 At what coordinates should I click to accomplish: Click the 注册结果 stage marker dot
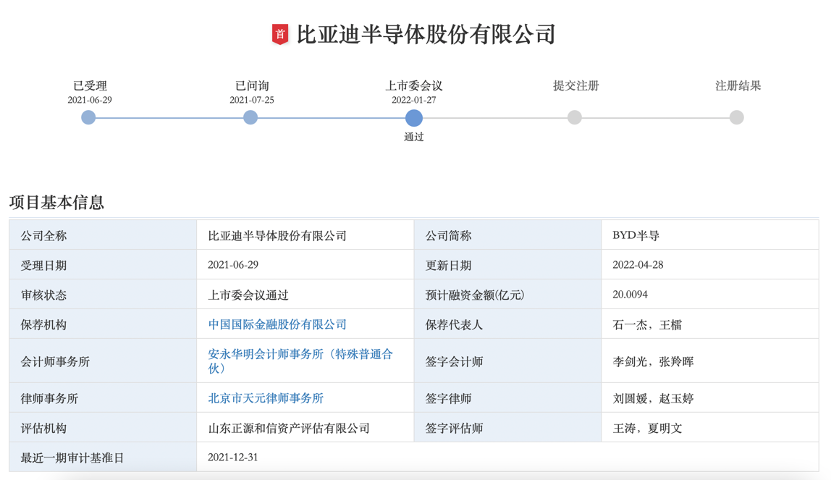coord(736,118)
